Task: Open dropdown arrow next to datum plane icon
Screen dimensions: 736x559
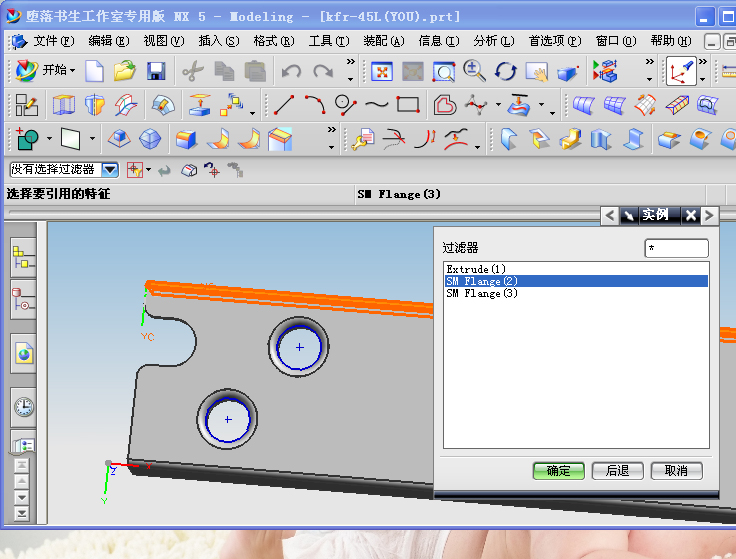Action: click(92, 139)
